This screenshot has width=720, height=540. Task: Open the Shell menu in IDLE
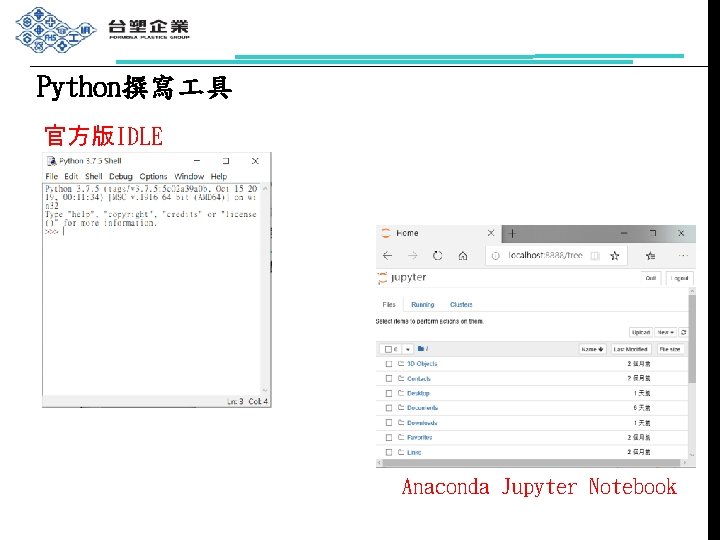(94, 176)
